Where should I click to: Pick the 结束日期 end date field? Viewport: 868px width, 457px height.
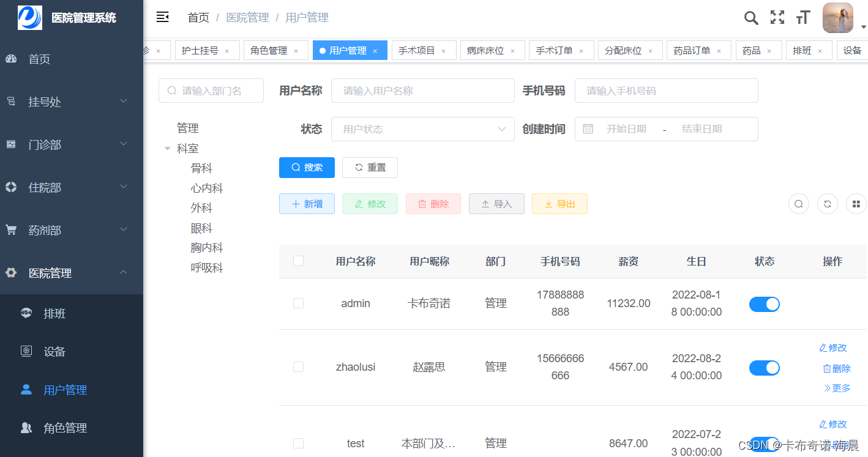pyautogui.click(x=702, y=129)
